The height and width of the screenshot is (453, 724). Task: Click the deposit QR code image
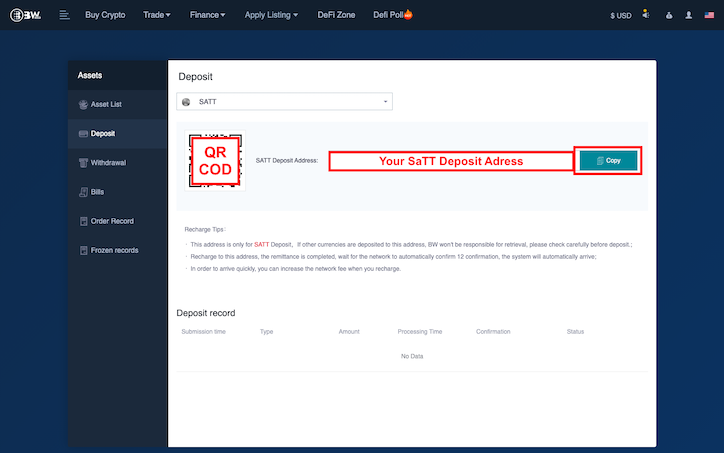[215, 160]
